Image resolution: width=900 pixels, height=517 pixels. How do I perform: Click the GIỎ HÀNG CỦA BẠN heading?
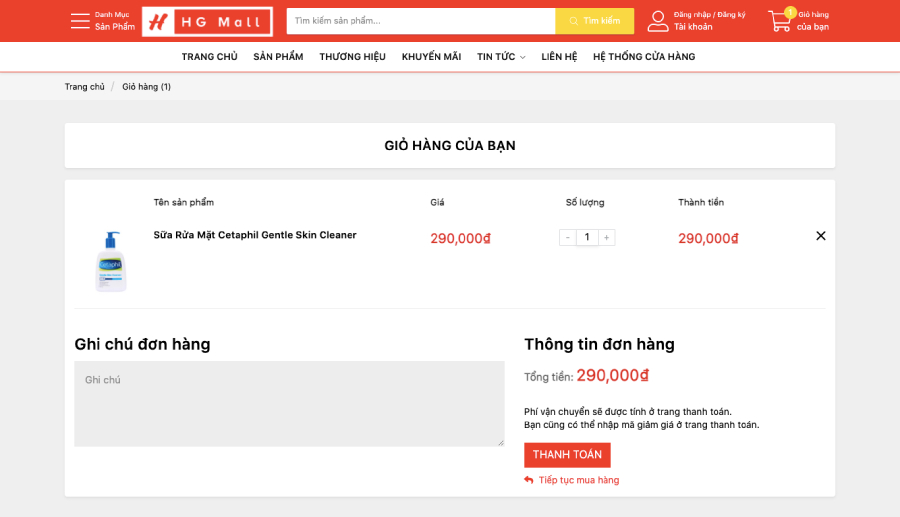point(450,146)
